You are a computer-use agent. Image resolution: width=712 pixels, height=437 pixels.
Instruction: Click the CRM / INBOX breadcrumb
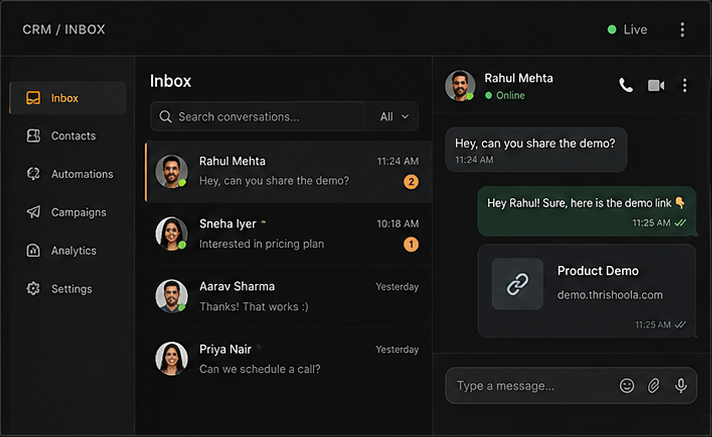(x=64, y=30)
